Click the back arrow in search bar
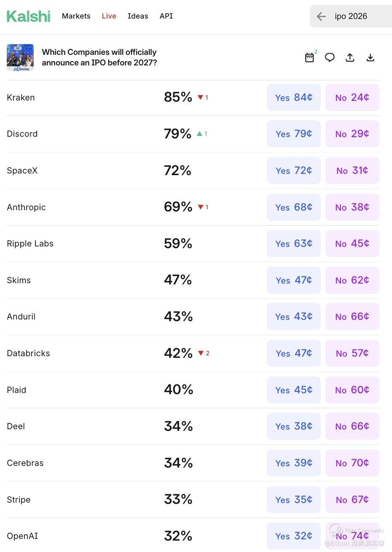The height and width of the screenshot is (552, 392). point(321,16)
